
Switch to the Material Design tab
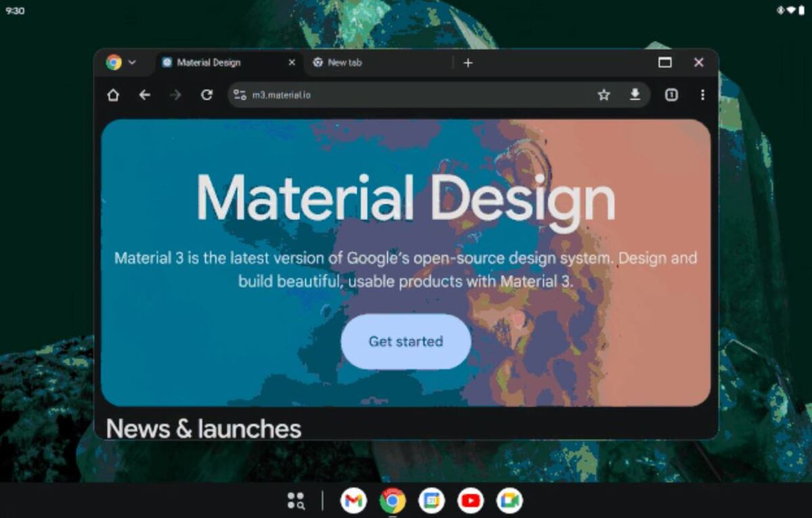point(229,62)
